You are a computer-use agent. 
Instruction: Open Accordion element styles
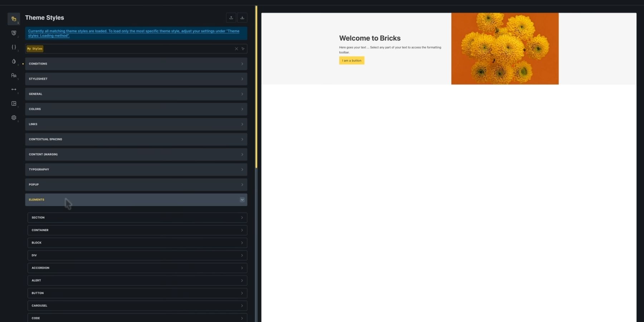(x=137, y=268)
